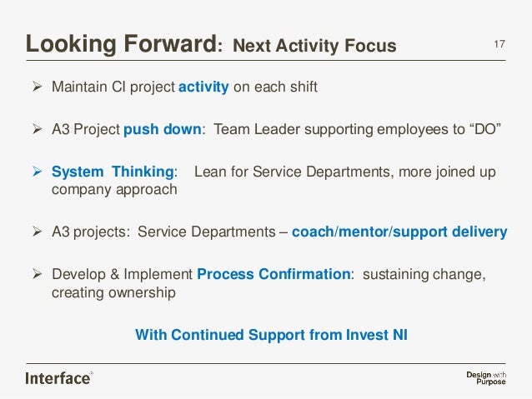Click the slide number 17
This screenshot has height=399, width=532.
click(499, 44)
